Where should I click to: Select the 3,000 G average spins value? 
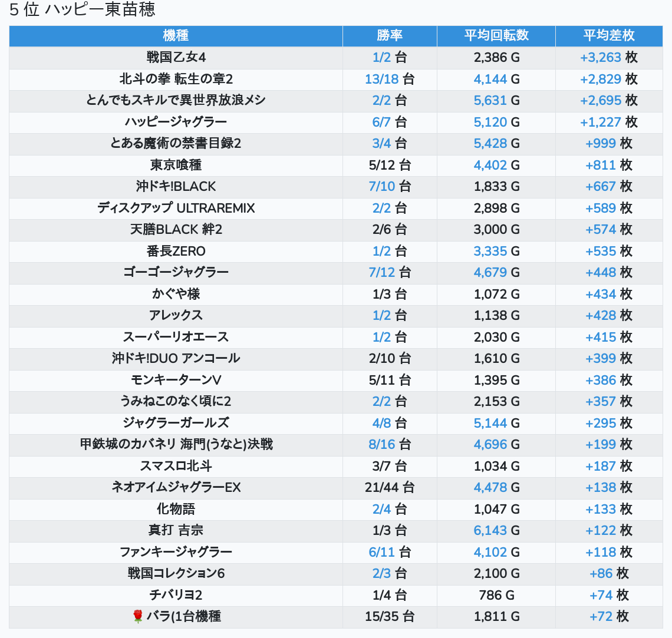(496, 230)
